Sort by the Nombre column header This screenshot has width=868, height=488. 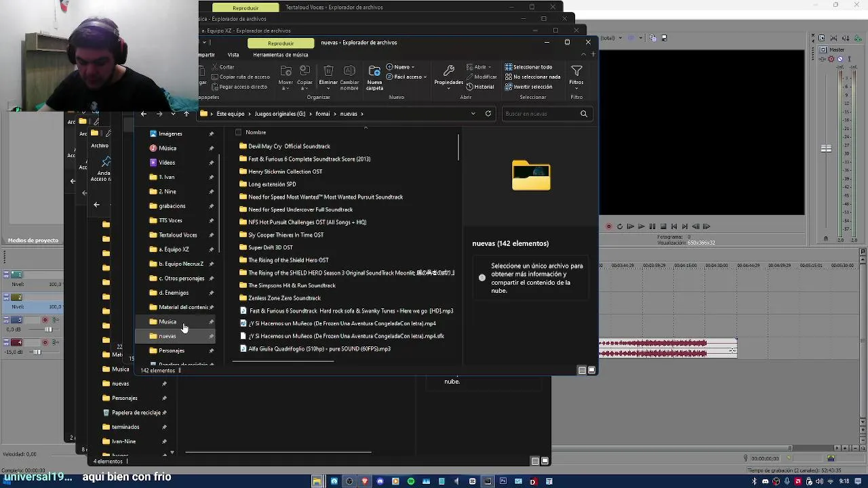(256, 132)
